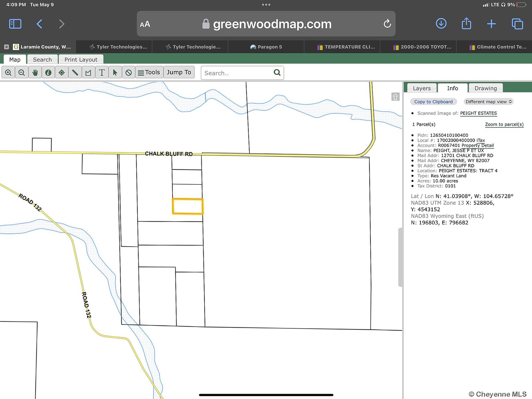This screenshot has width=532, height=399.
Task: Switch to the Layers tab
Action: (421, 88)
